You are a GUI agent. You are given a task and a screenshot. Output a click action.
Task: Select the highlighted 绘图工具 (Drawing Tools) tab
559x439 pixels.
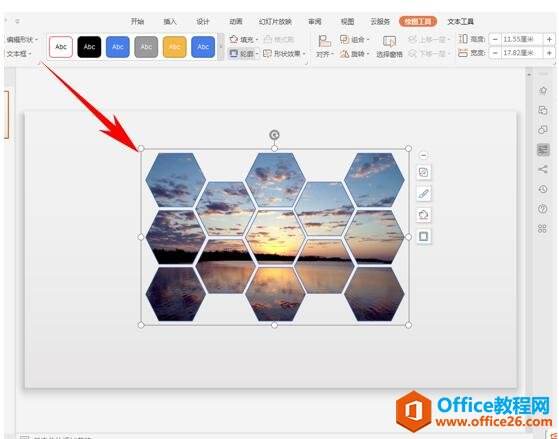pos(418,21)
